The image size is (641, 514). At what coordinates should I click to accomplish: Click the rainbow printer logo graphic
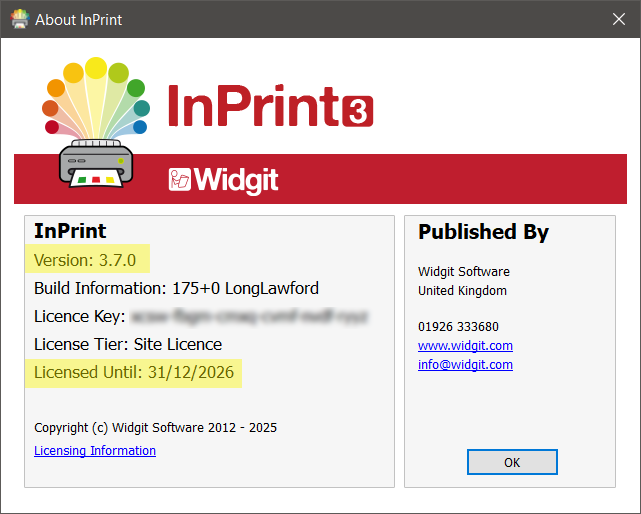[x=96, y=122]
